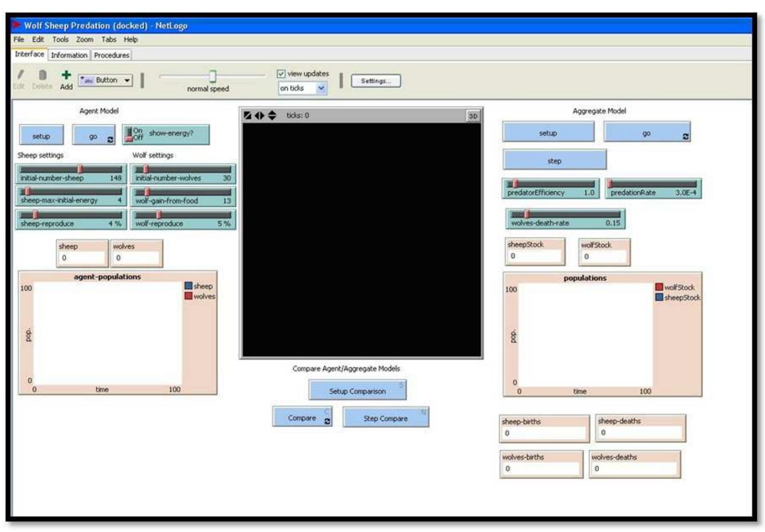This screenshot has width=765, height=532.
Task: Click the sheep-max-initial-energy slider
Action: [x=71, y=196]
